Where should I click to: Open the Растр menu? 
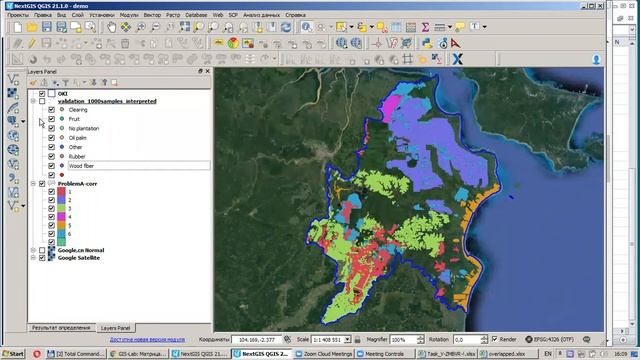(173, 15)
